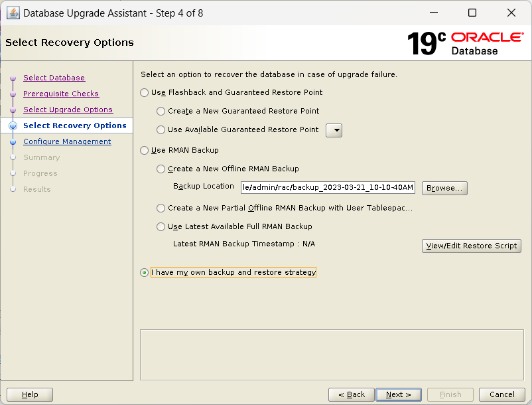Viewport: 532px width, 405px height.
Task: Click the Select Recovery Options heading
Action: click(70, 42)
